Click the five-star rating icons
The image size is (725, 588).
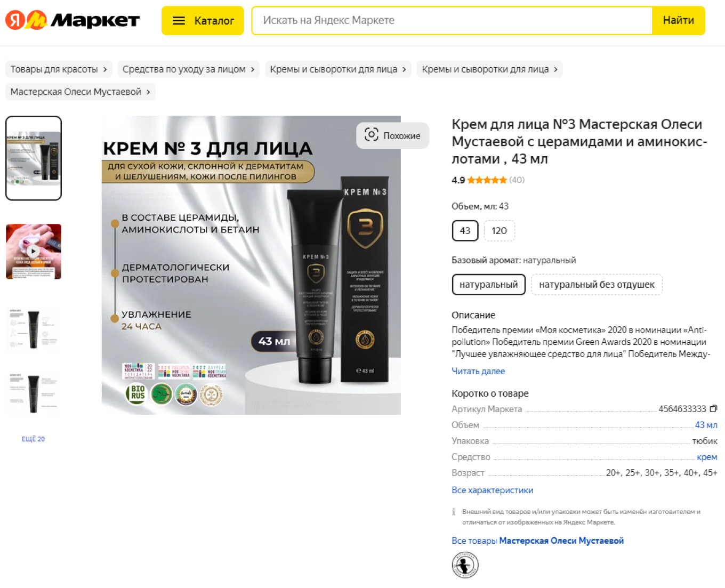pyautogui.click(x=487, y=180)
